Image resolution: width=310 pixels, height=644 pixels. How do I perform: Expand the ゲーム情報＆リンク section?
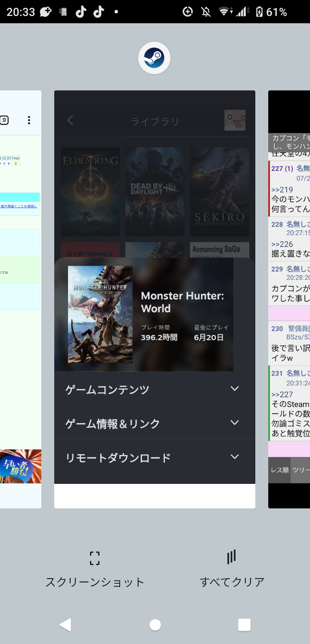[x=155, y=423]
